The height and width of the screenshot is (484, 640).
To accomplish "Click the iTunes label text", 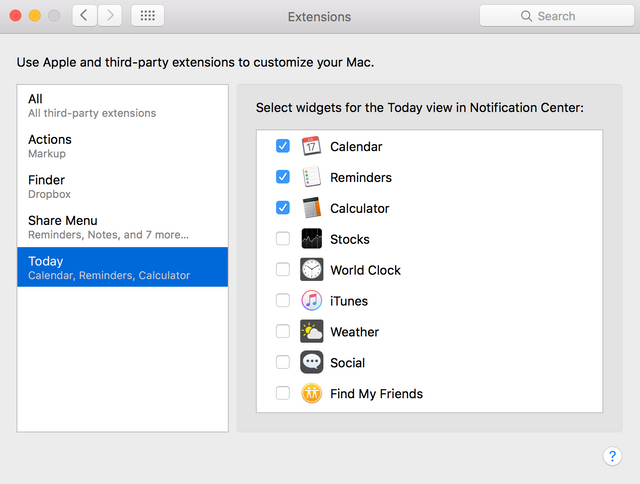I will (349, 301).
